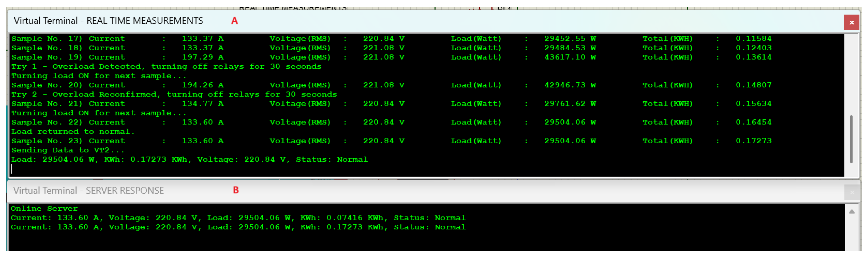Click the 197.29 A current value of Sample 19
The height and width of the screenshot is (259, 868).
coord(203,57)
